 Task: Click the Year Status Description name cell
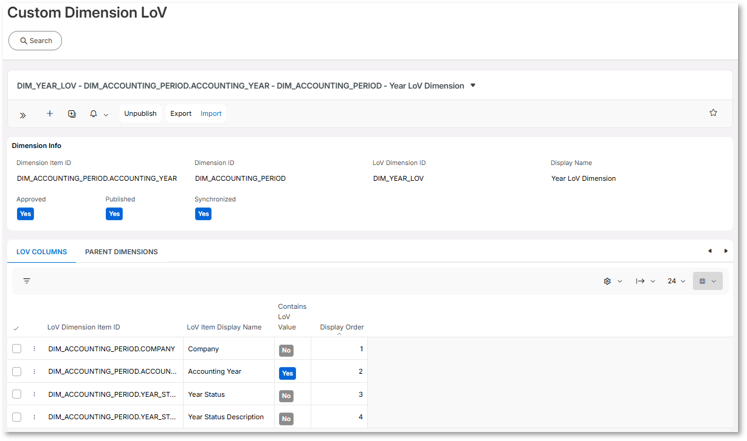[x=226, y=417]
